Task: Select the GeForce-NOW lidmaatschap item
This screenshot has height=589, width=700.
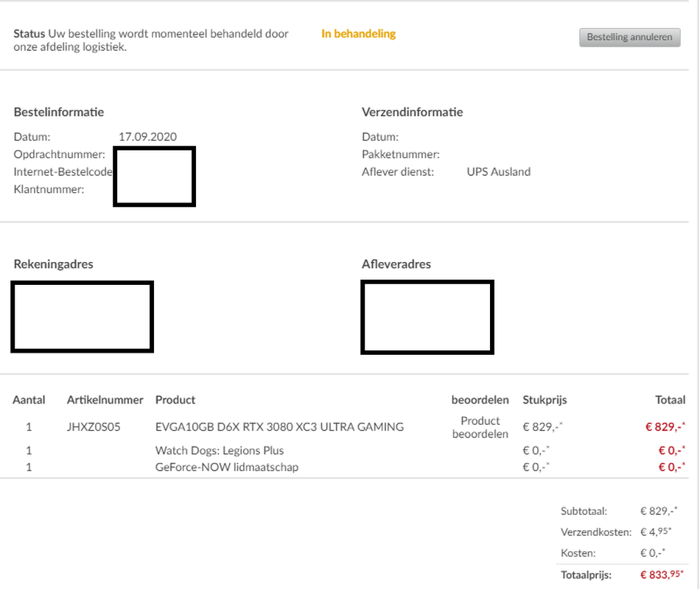Action: pos(226,467)
